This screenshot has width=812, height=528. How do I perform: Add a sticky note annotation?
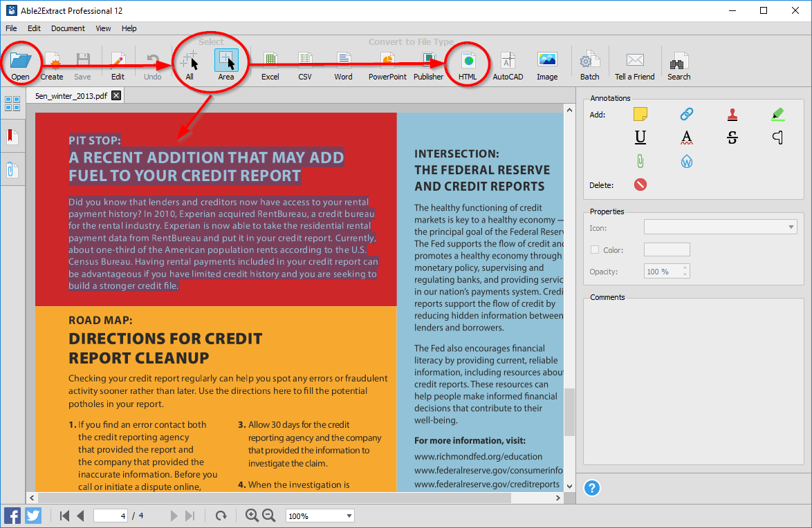pyautogui.click(x=640, y=114)
